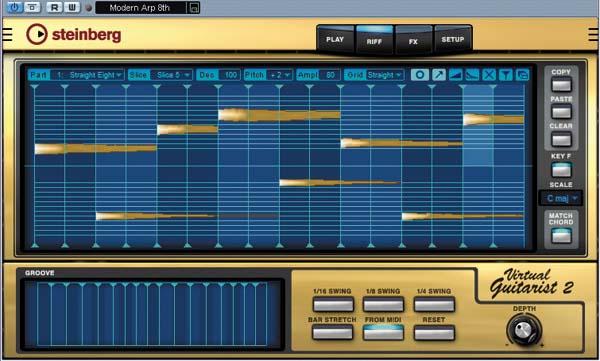Image resolution: width=600 pixels, height=361 pixels.
Task: Open the Slice dropdown showing Slice 5
Action: pyautogui.click(x=171, y=75)
